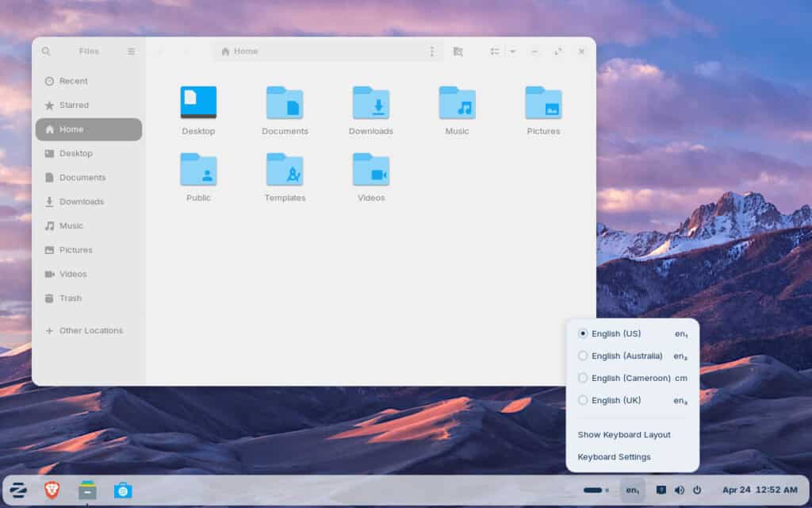The height and width of the screenshot is (508, 812).
Task: Open the notification tray icon
Action: (661, 490)
